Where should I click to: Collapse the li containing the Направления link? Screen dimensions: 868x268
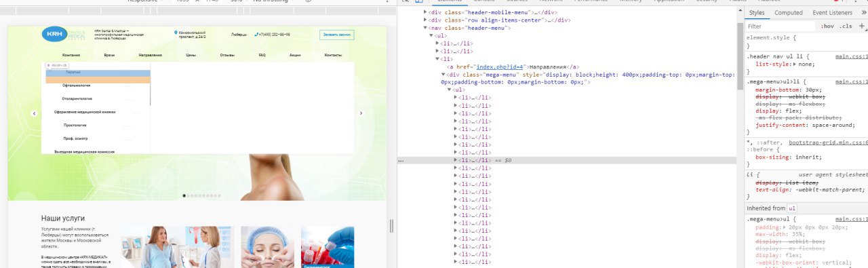pyautogui.click(x=437, y=59)
